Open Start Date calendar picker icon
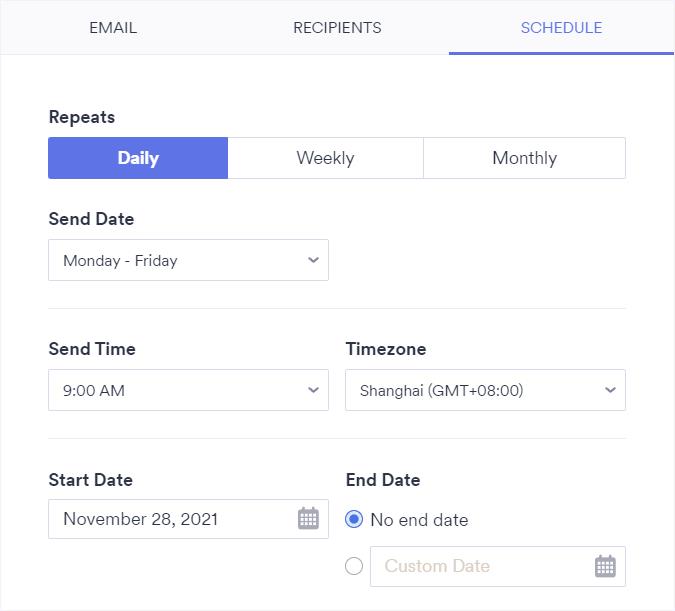Screen dimensions: 675x611 click(x=308, y=519)
